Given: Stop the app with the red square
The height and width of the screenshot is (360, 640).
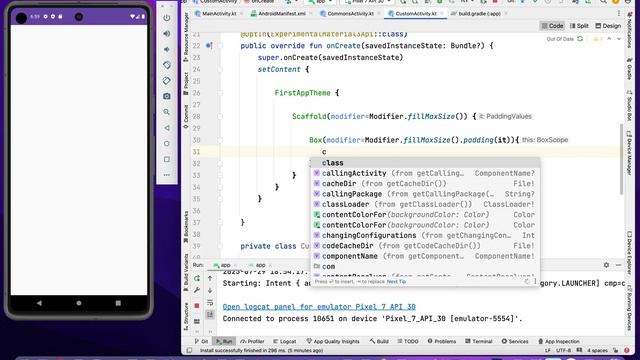Looking at the screenshot, I should [197, 306].
